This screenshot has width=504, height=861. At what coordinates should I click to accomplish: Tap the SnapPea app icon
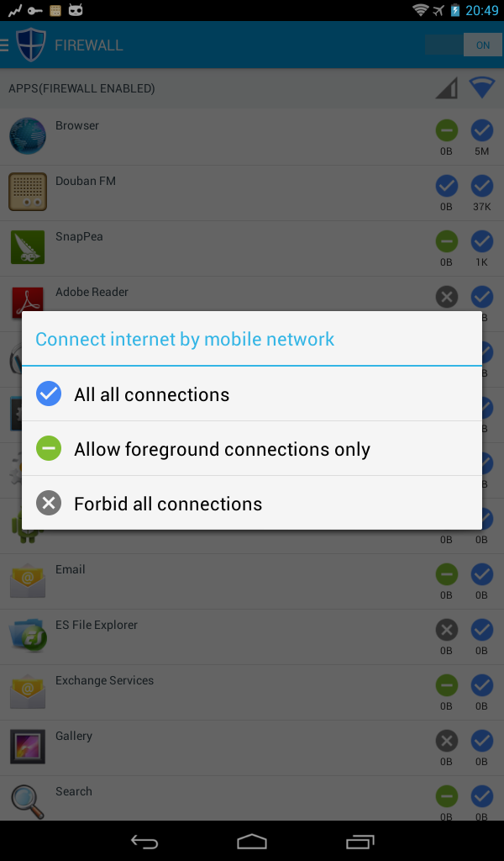(x=28, y=247)
